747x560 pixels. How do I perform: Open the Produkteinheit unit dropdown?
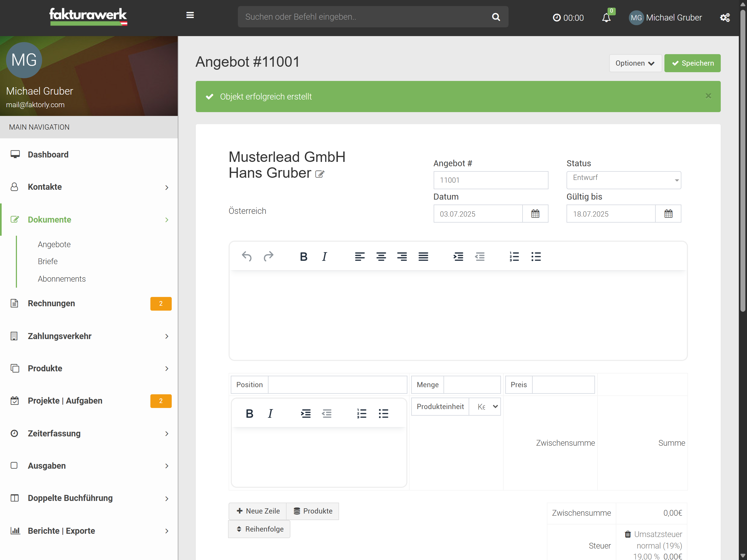tap(485, 407)
